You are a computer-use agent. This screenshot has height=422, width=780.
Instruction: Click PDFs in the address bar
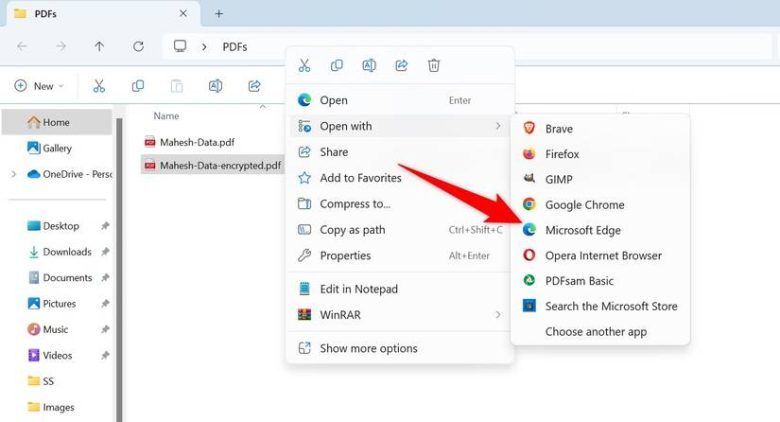235,47
